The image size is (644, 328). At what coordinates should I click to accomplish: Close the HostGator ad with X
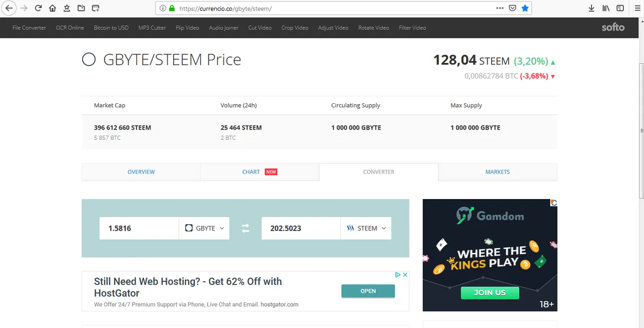click(x=405, y=275)
